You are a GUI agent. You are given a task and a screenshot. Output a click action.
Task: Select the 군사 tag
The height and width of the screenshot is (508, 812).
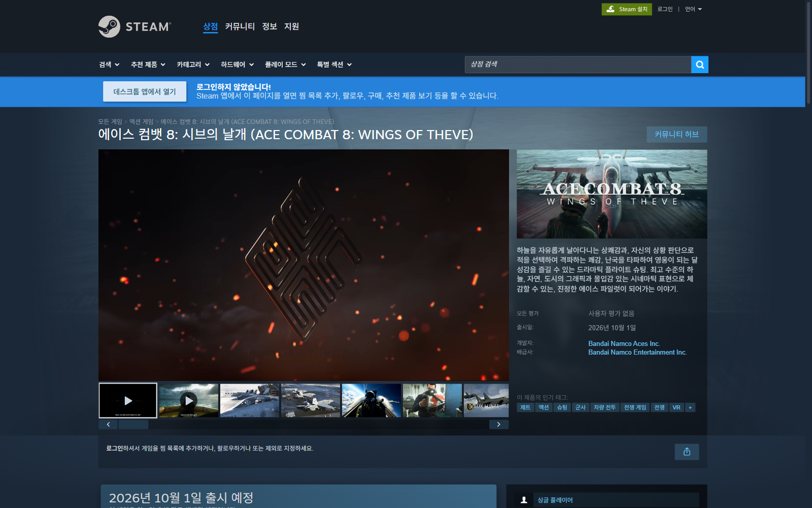581,407
